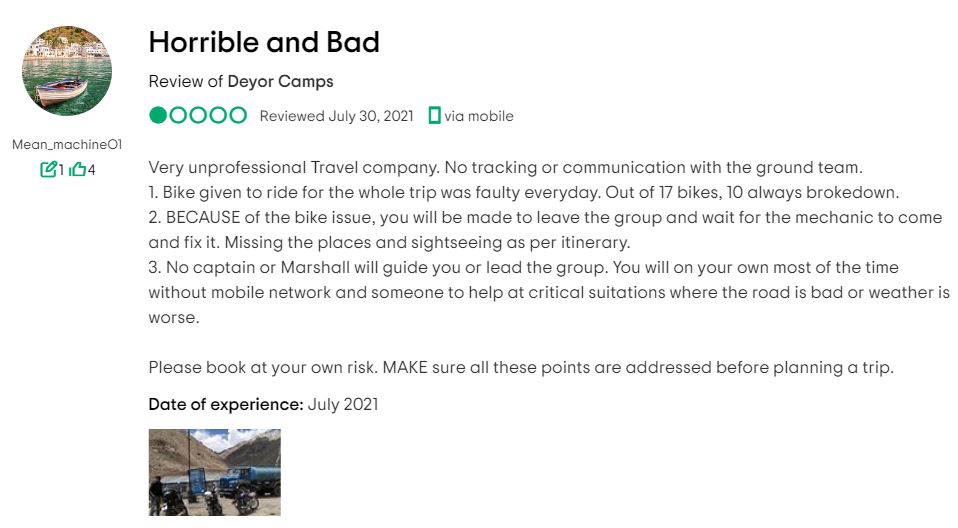Open Mean_machine01's profile avatar picture
The width and height of the screenshot is (958, 528).
67,71
